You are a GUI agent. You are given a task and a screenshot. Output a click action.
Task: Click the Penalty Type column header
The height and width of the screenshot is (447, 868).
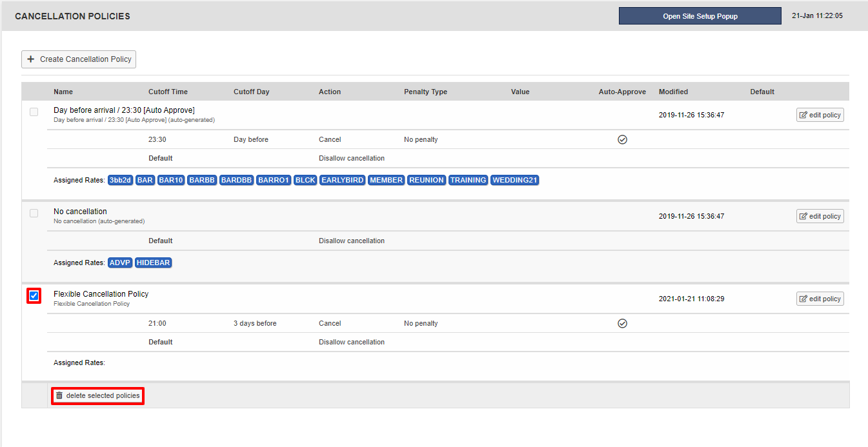tap(425, 92)
